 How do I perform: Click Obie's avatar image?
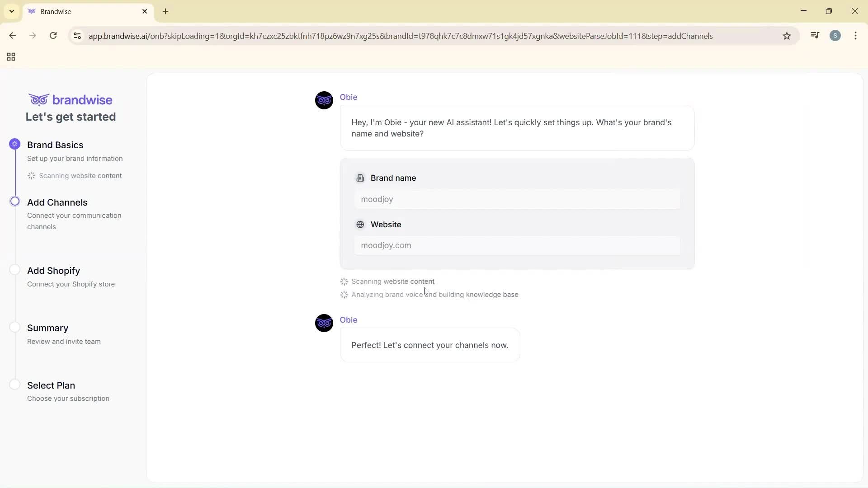coord(324,100)
